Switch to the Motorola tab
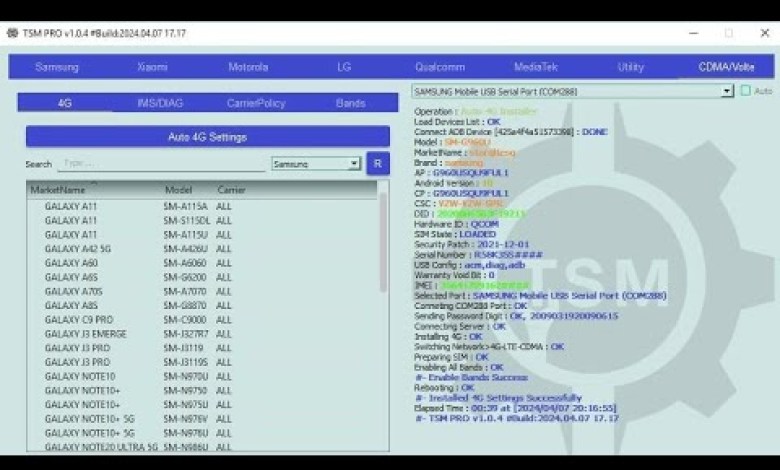 click(x=248, y=67)
